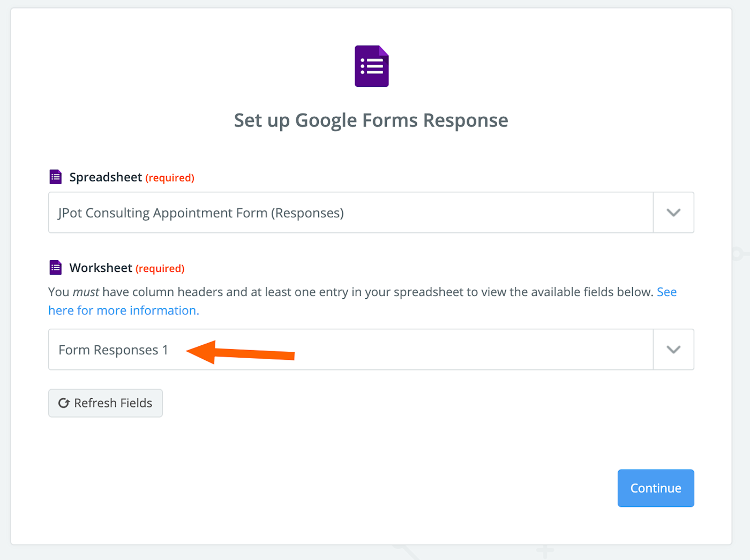This screenshot has width=750, height=560.
Task: Click the Spreadsheet (required) label
Action: [132, 177]
